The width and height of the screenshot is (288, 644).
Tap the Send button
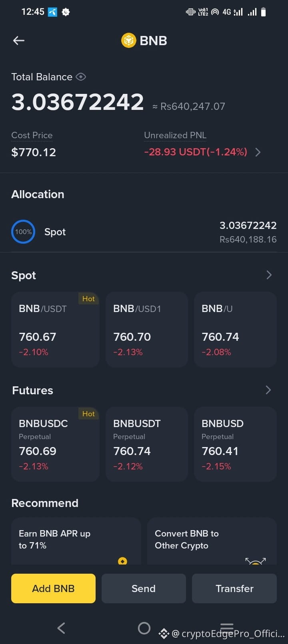(144, 588)
